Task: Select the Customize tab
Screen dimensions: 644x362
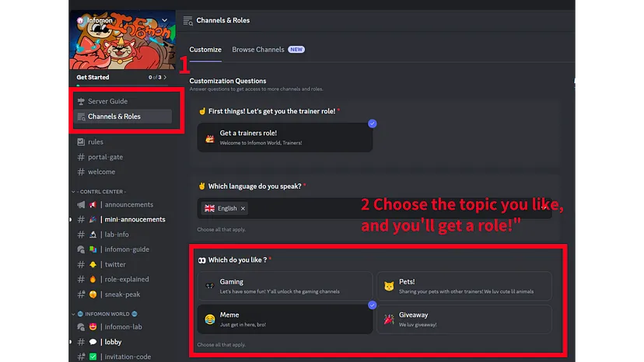Action: pos(205,49)
